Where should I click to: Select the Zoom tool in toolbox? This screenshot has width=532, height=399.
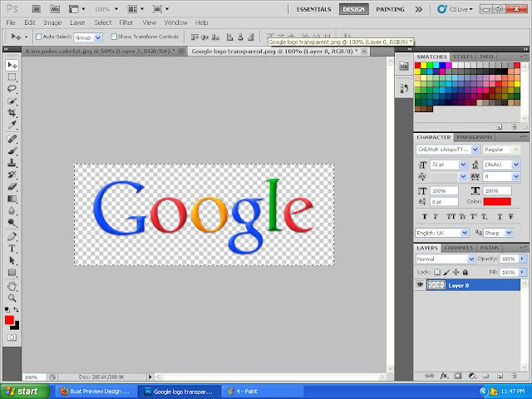[x=12, y=298]
